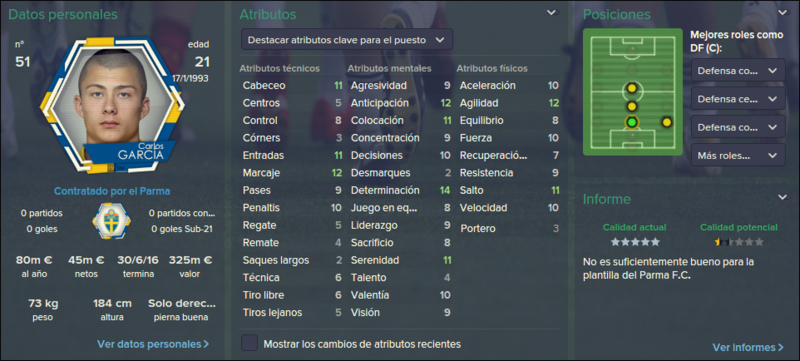Image resolution: width=800 pixels, height=361 pixels.
Task: Open the Posiciones panel chevron menu
Action: pyautogui.click(x=782, y=13)
